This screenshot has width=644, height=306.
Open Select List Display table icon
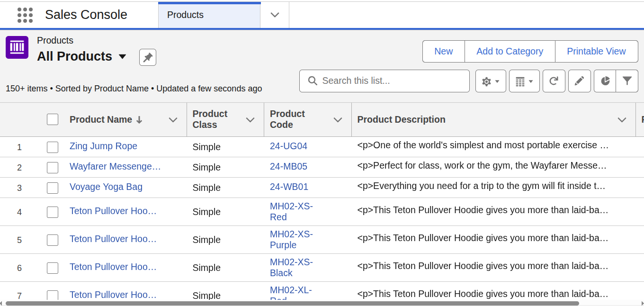524,81
